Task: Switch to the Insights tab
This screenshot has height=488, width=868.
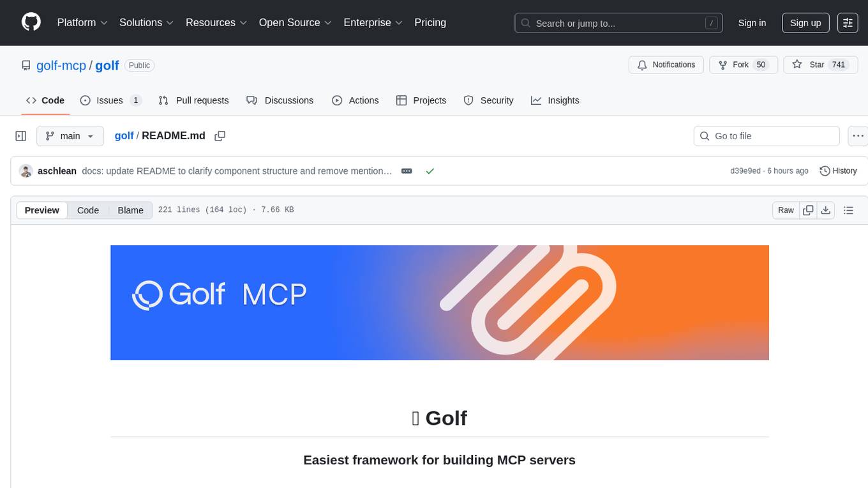Action: point(555,100)
